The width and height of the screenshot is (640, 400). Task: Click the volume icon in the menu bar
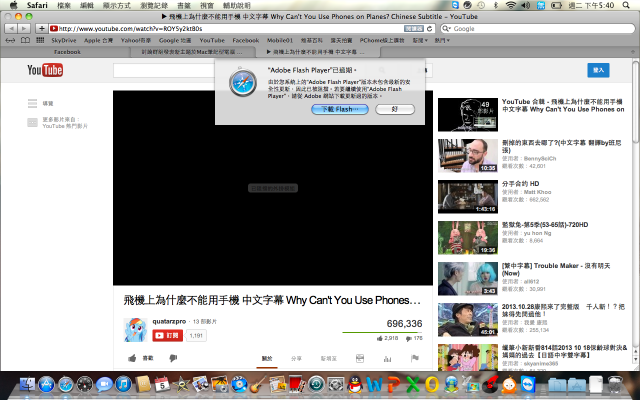[x=526, y=5]
